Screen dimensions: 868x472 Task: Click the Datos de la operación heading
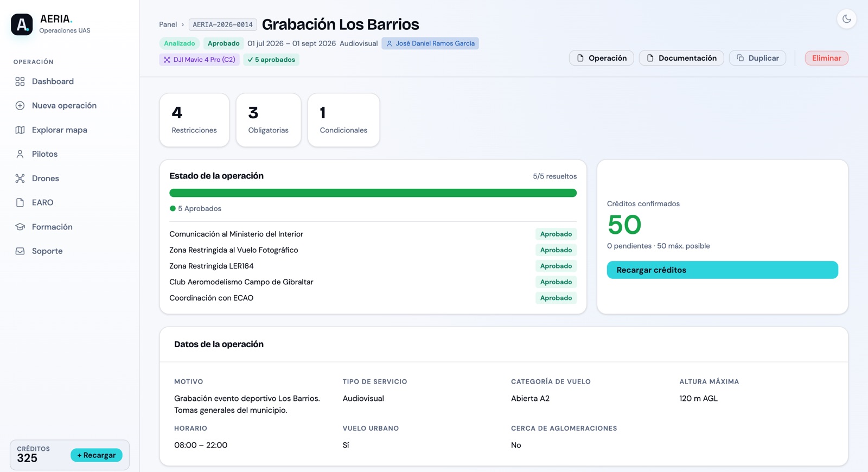[219, 345]
